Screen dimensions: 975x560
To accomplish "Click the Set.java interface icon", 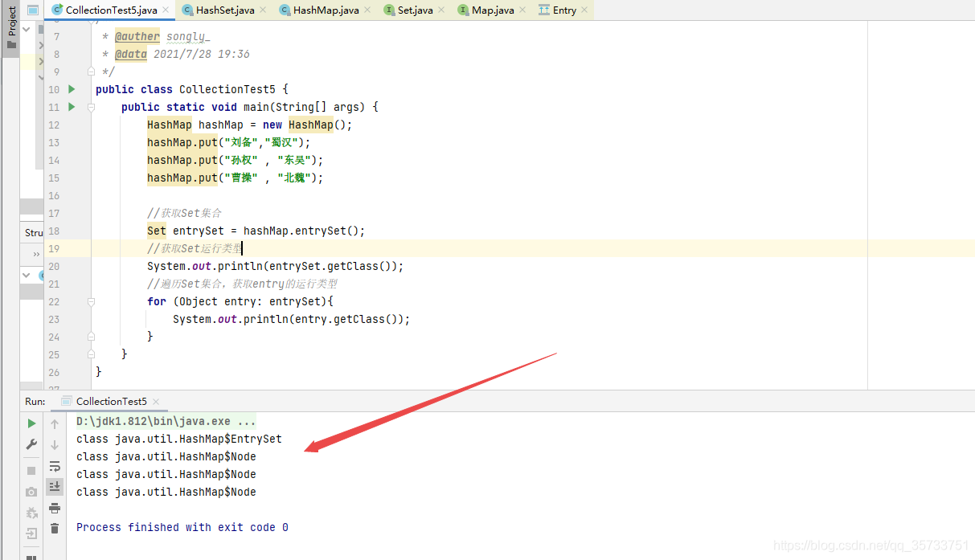I will click(x=389, y=10).
